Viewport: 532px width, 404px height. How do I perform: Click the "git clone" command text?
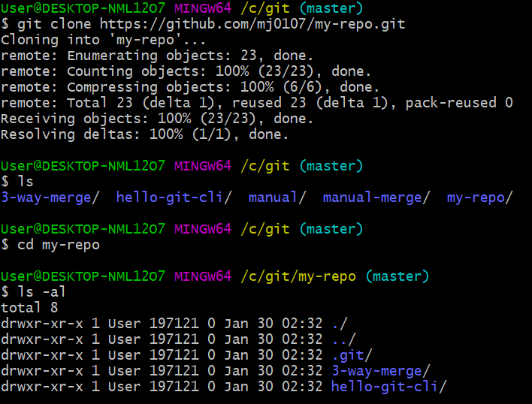(54, 24)
